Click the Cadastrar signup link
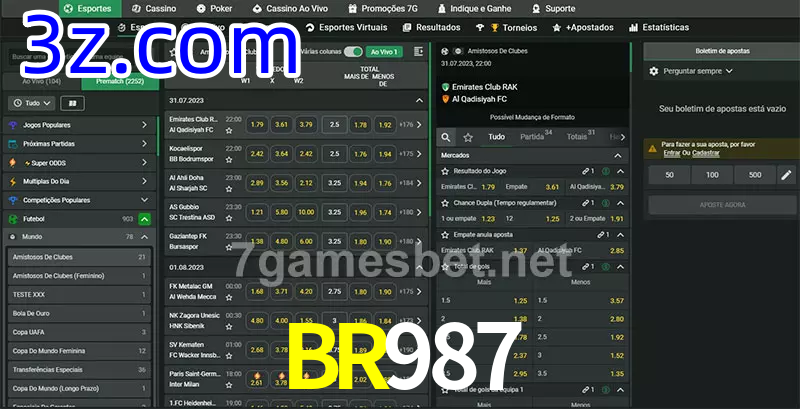800x409 pixels. point(706,153)
